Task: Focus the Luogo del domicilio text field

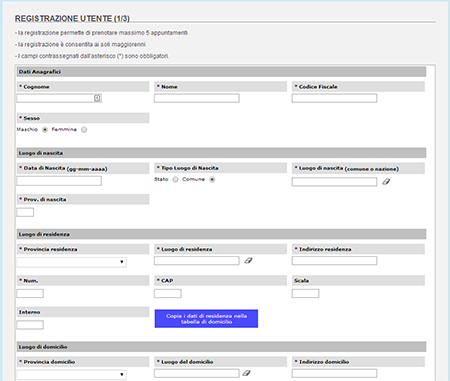Action: [x=197, y=373]
